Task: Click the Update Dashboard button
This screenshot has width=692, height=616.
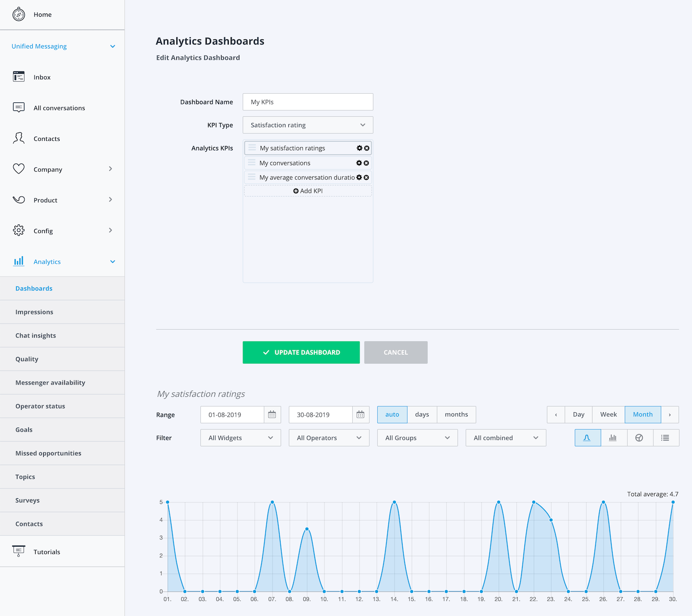Action: coord(301,352)
